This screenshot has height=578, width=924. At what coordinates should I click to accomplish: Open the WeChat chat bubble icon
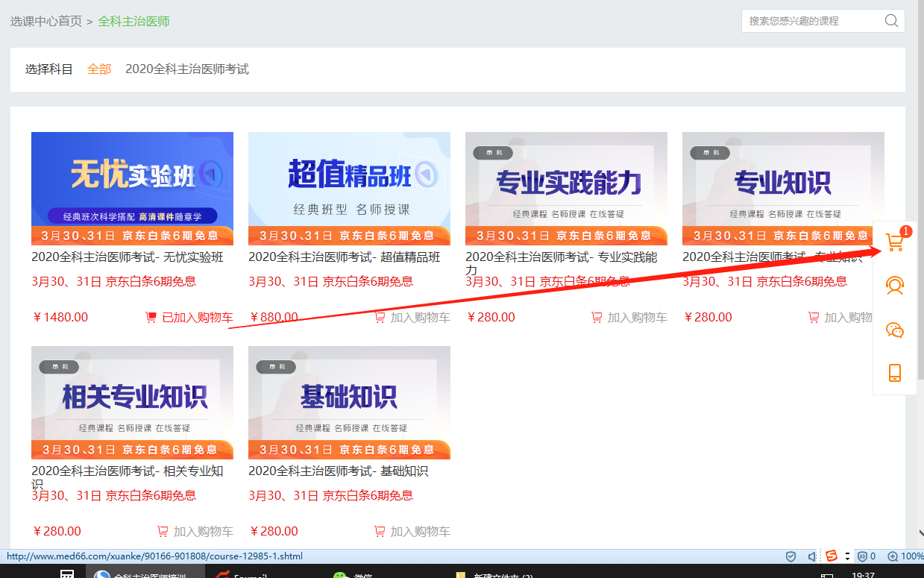[894, 330]
